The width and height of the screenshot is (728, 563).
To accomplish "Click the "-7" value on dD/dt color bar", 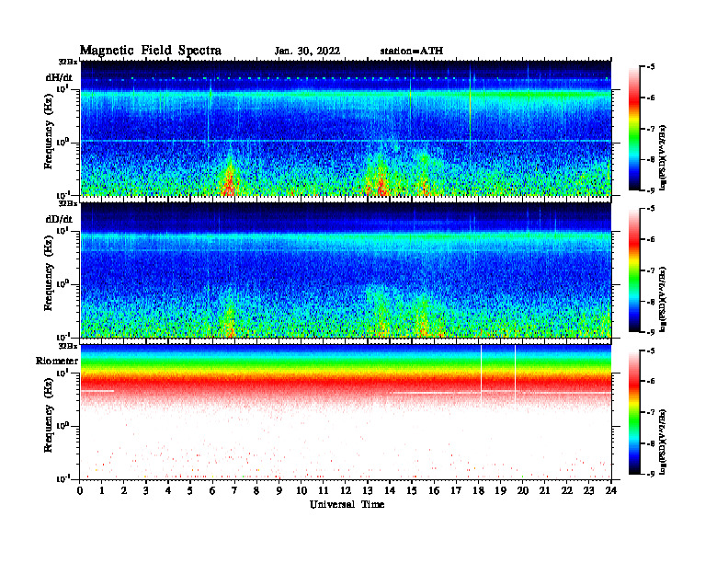I will pyautogui.click(x=651, y=270).
